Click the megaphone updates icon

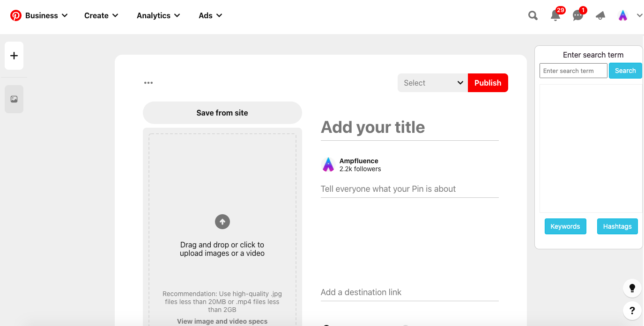click(600, 16)
